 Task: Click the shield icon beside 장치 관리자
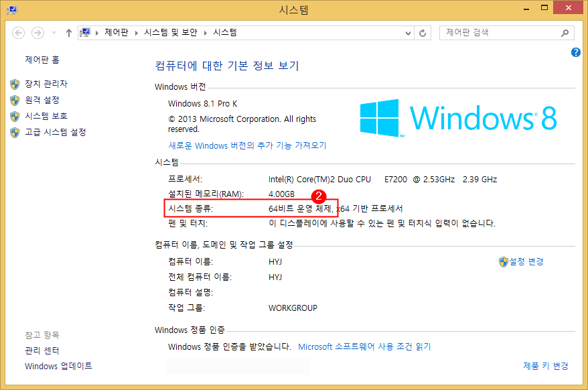(15, 84)
